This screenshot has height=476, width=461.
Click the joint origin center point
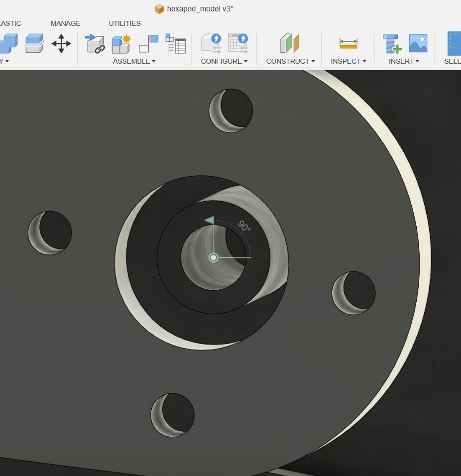(214, 257)
